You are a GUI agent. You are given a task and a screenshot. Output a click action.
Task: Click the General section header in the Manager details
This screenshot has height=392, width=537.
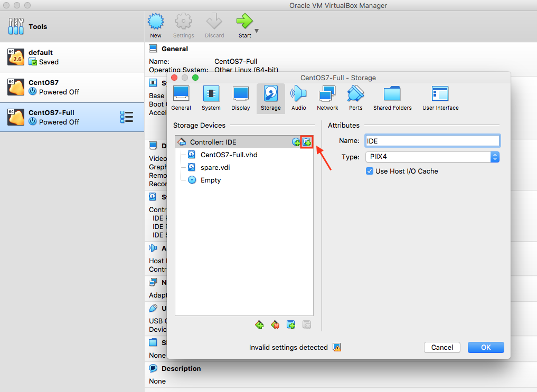[x=175, y=49]
